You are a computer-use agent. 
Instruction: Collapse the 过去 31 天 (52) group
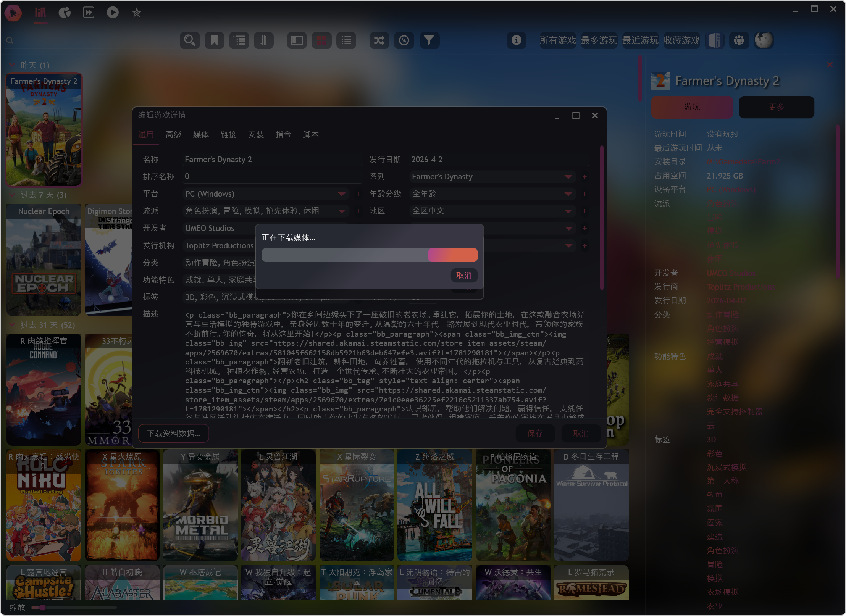click(x=12, y=325)
